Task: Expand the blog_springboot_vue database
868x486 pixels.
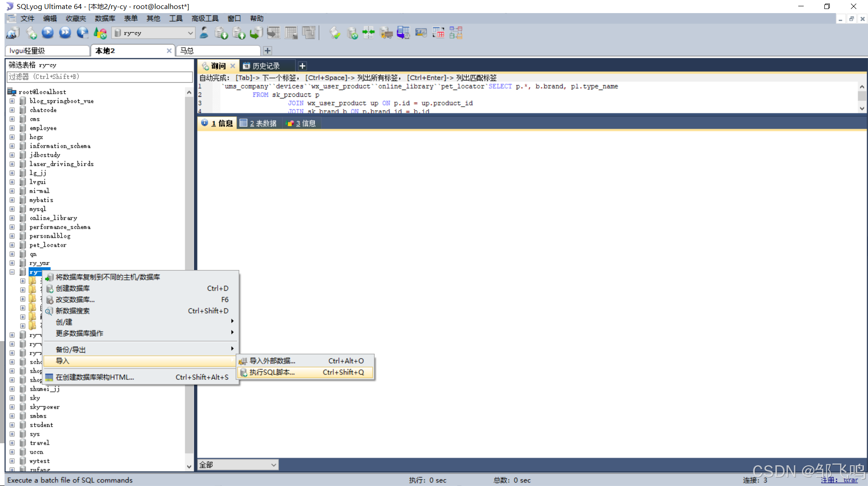Action: click(x=12, y=101)
